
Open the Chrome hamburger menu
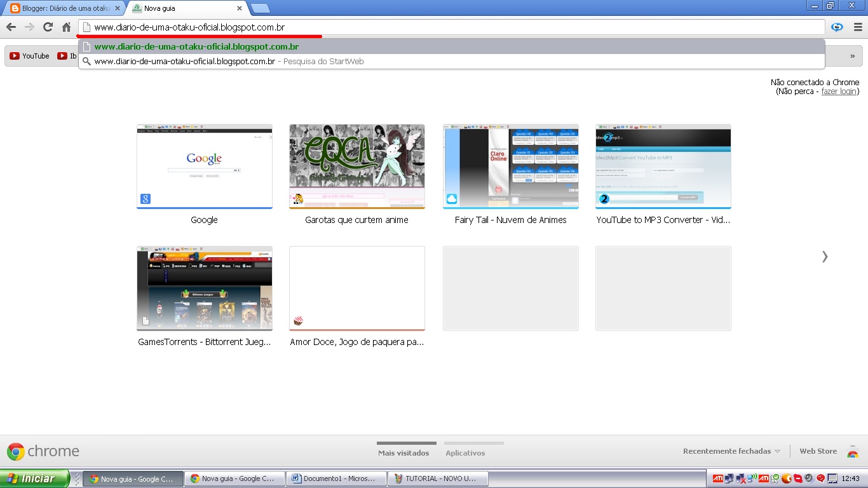(858, 27)
